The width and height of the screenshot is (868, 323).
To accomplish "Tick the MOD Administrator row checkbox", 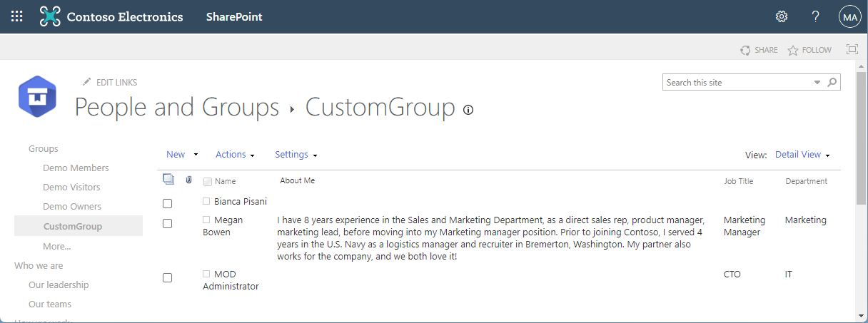I will pyautogui.click(x=167, y=277).
